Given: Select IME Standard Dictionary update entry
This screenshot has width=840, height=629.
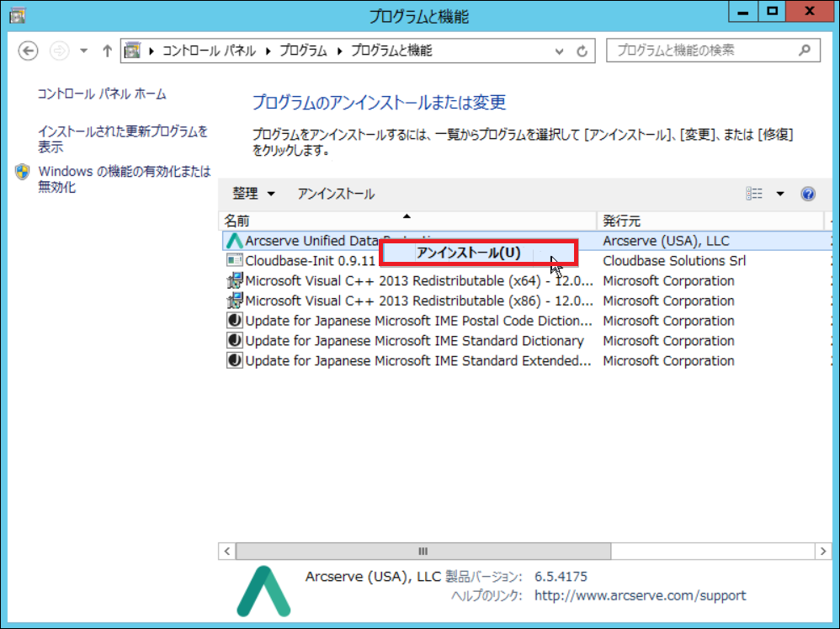Looking at the screenshot, I should 414,341.
